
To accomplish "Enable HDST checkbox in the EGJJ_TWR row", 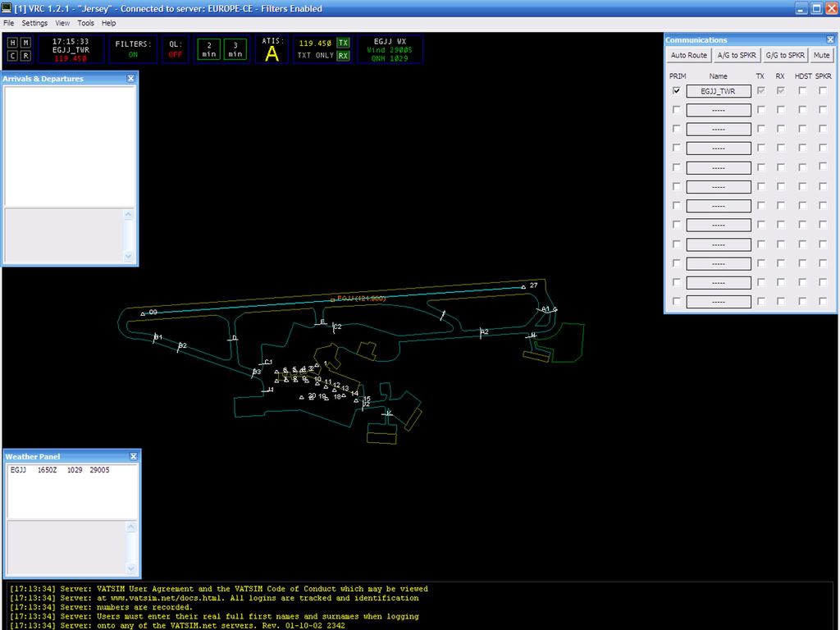I will [x=802, y=91].
